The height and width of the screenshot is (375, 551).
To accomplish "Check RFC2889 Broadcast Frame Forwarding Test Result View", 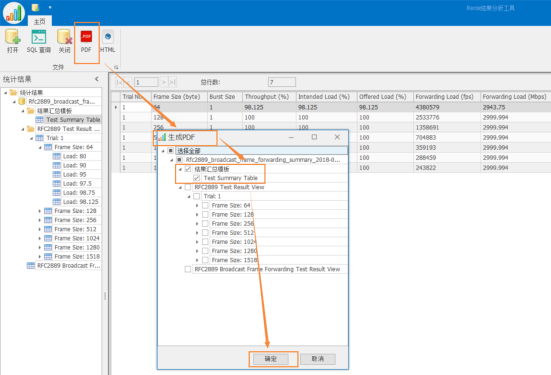I will point(188,270).
